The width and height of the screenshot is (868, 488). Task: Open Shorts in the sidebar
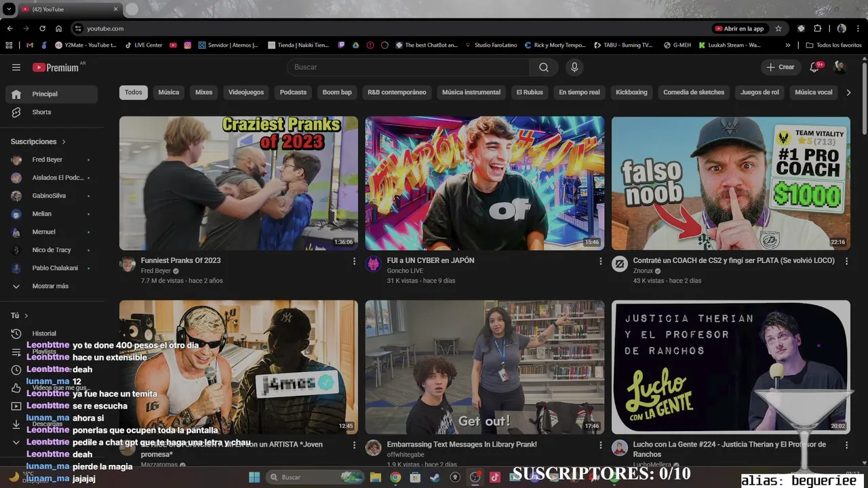coord(52,112)
